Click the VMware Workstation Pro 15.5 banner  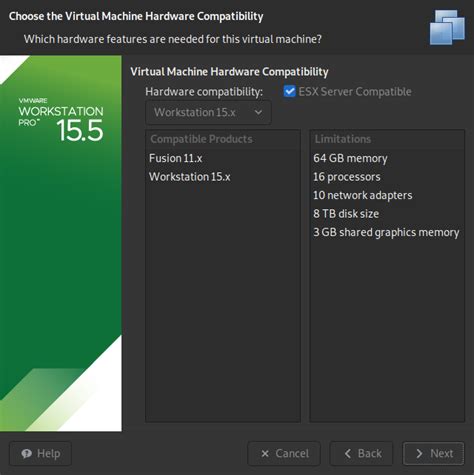click(x=61, y=243)
